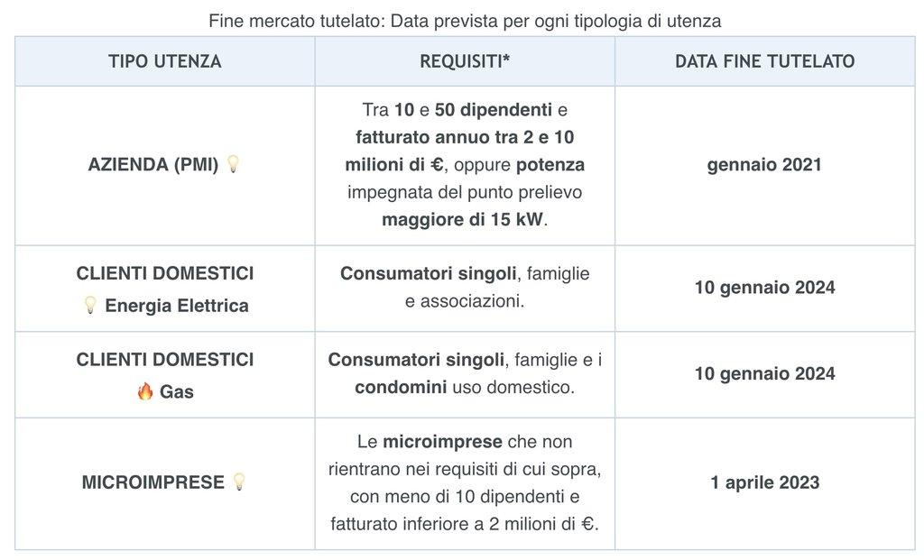The image size is (924, 560).
Task: Select the DATA FINE TUTELATO header
Action: coord(764,61)
